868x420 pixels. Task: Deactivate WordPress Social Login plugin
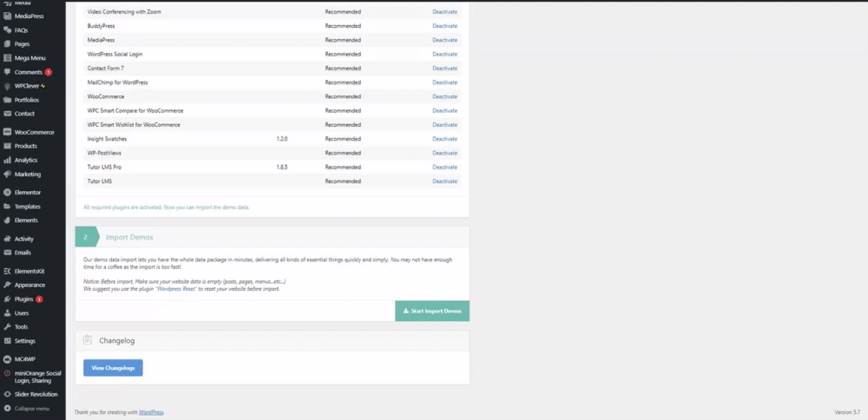pos(445,54)
